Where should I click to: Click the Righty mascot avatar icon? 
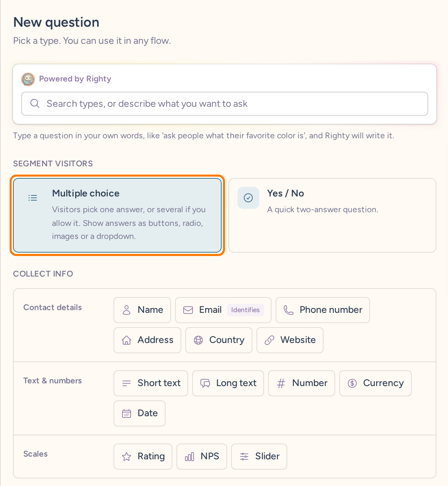(28, 79)
